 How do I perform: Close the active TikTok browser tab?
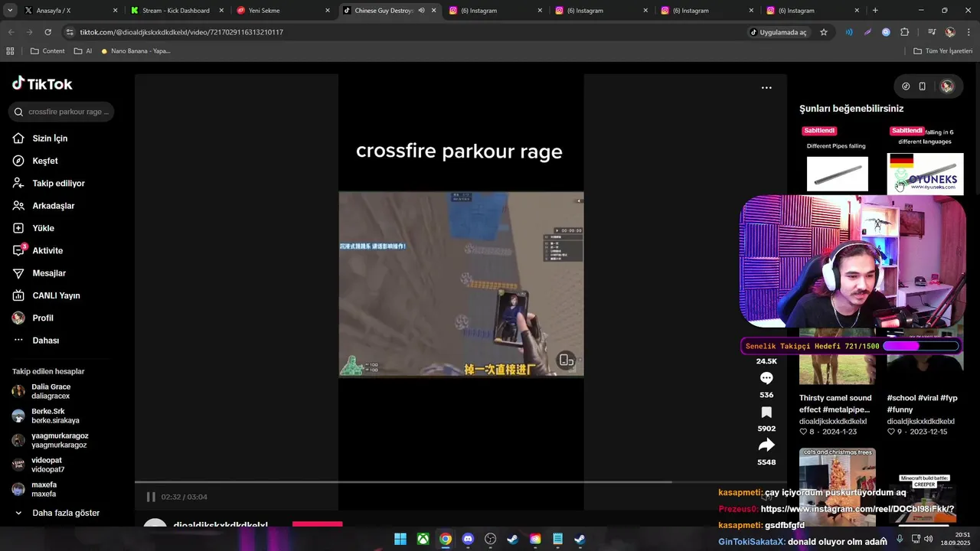pos(434,11)
